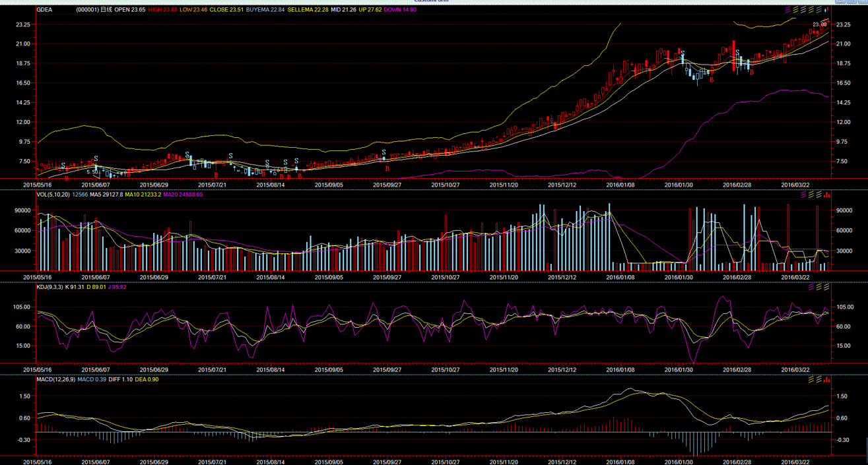
Task: Click yellow line icon in VOL panel
Action: 811,195
